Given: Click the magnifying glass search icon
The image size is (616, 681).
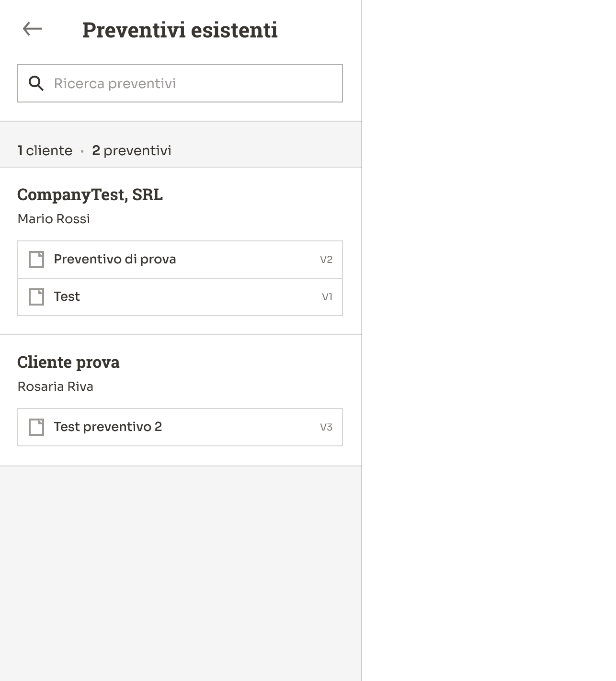Looking at the screenshot, I should pyautogui.click(x=36, y=83).
